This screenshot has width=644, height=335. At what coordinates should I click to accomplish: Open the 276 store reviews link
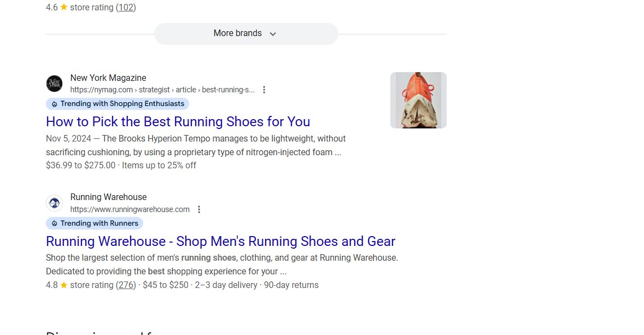(x=126, y=285)
